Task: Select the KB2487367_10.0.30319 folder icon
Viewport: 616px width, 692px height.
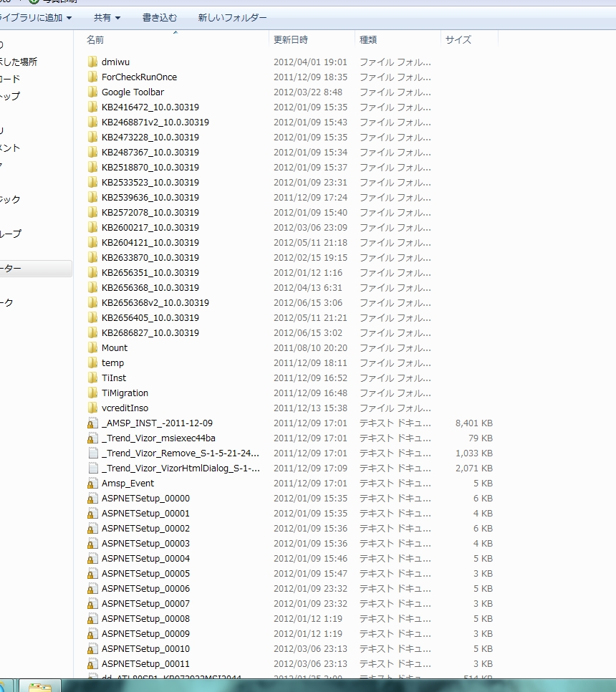Action: pyautogui.click(x=92, y=152)
